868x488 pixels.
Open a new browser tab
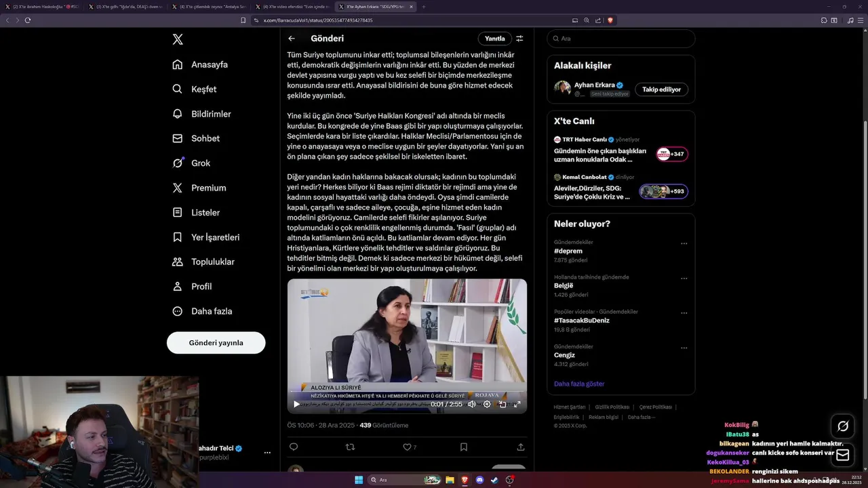click(424, 6)
